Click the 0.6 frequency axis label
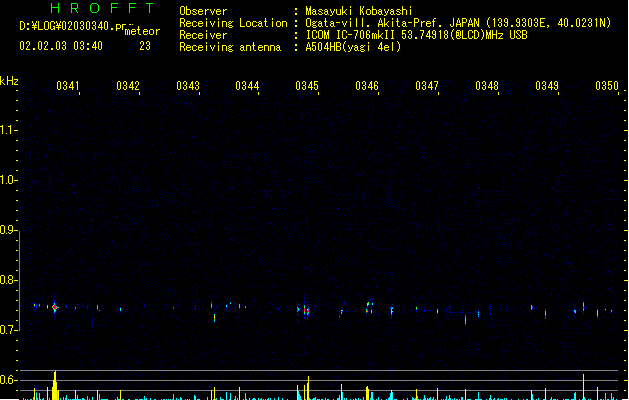 (x=8, y=380)
